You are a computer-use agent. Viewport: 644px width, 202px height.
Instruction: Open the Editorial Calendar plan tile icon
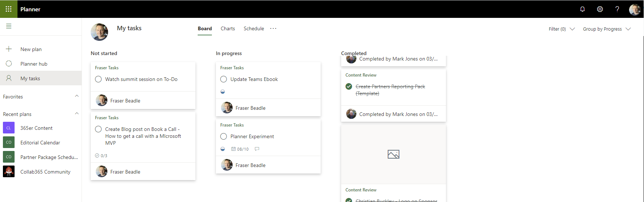(9, 142)
